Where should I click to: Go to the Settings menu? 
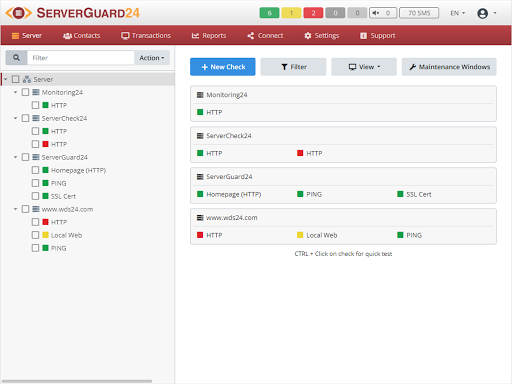(x=322, y=35)
